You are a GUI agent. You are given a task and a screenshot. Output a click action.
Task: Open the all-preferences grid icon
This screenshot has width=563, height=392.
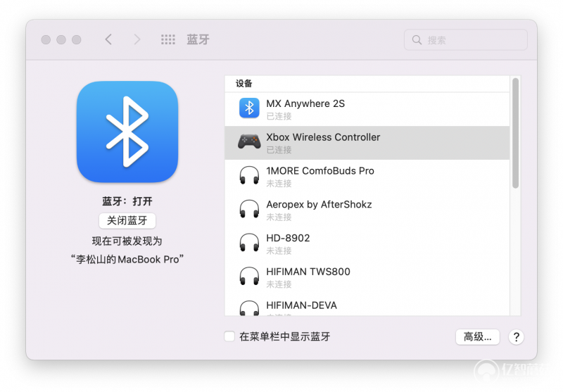(x=167, y=39)
